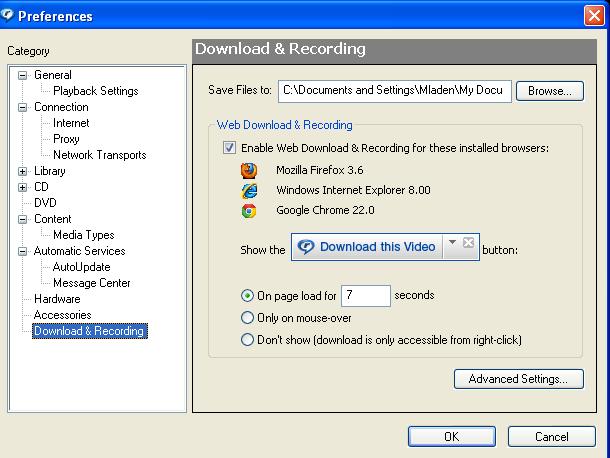Click the Save Files to path field

tap(394, 91)
